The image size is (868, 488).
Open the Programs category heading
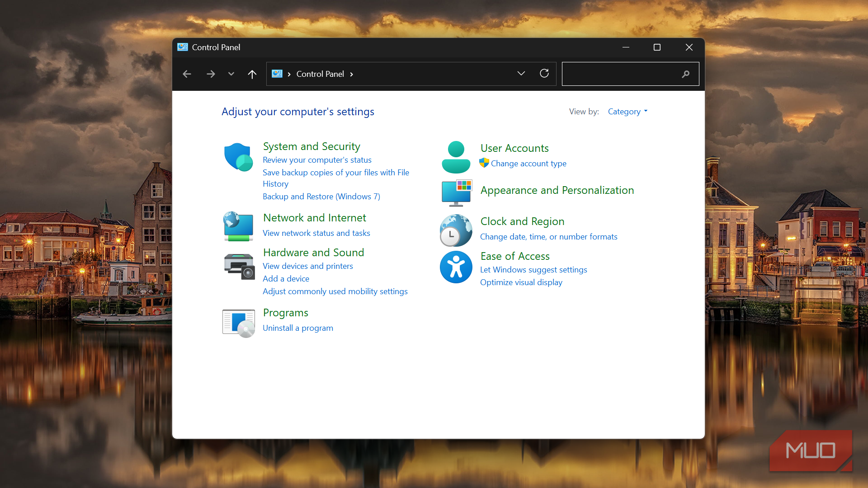[286, 313]
